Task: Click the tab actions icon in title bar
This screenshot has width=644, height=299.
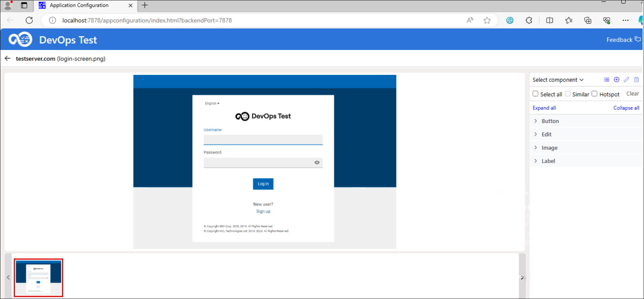Action: pos(24,5)
